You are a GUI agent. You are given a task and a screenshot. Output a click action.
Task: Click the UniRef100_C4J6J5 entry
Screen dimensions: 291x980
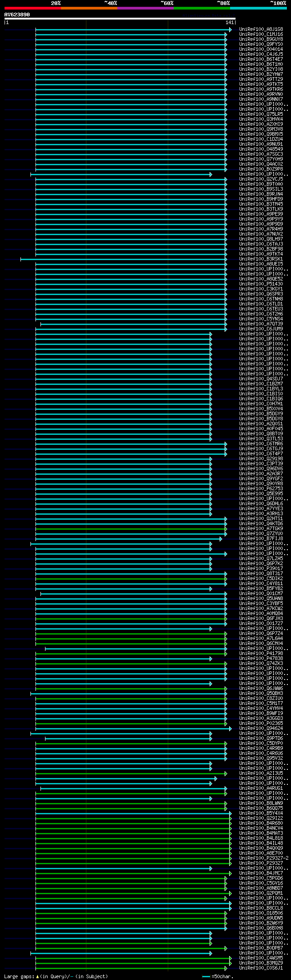pos(261,54)
